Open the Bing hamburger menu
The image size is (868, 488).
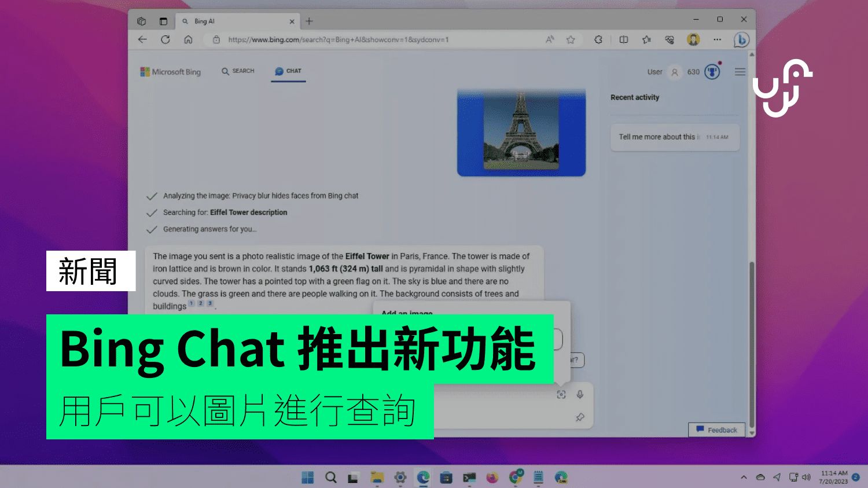pyautogui.click(x=740, y=72)
